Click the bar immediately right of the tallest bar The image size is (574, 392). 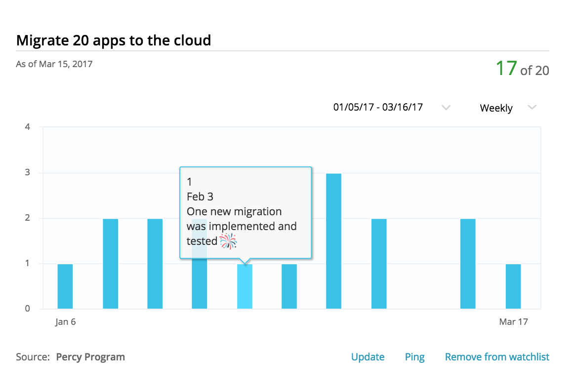(x=379, y=264)
